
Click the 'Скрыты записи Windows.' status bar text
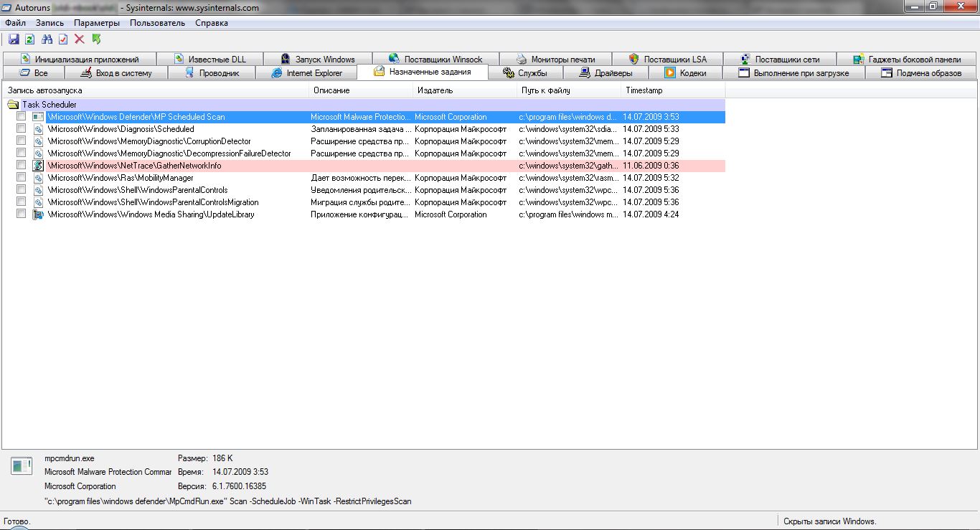tap(830, 521)
